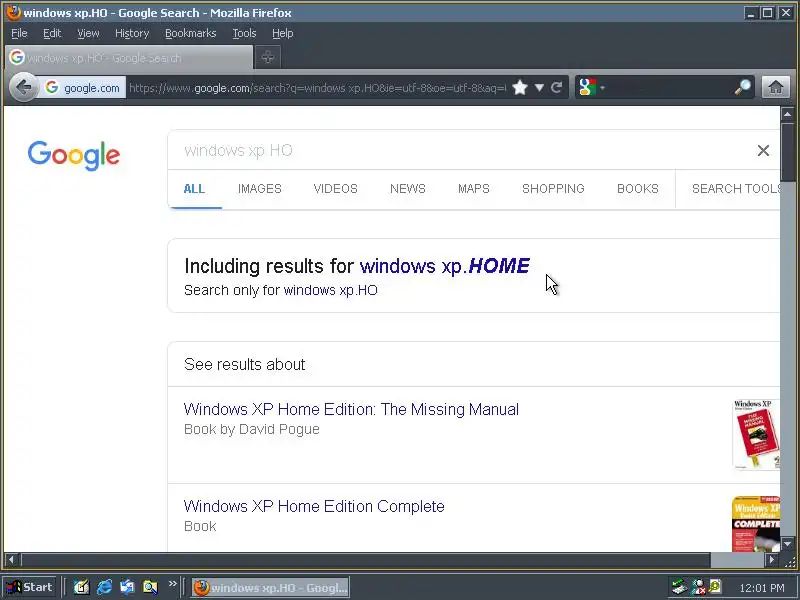Open the Windows Start menu
Viewport: 800px width, 600px height.
click(30, 587)
